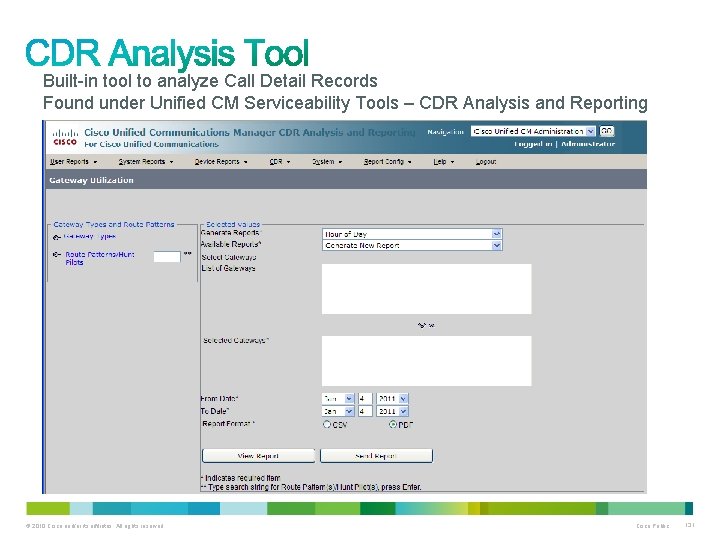Open the CDR menu
Screen dimensions: 720x540
(280, 162)
